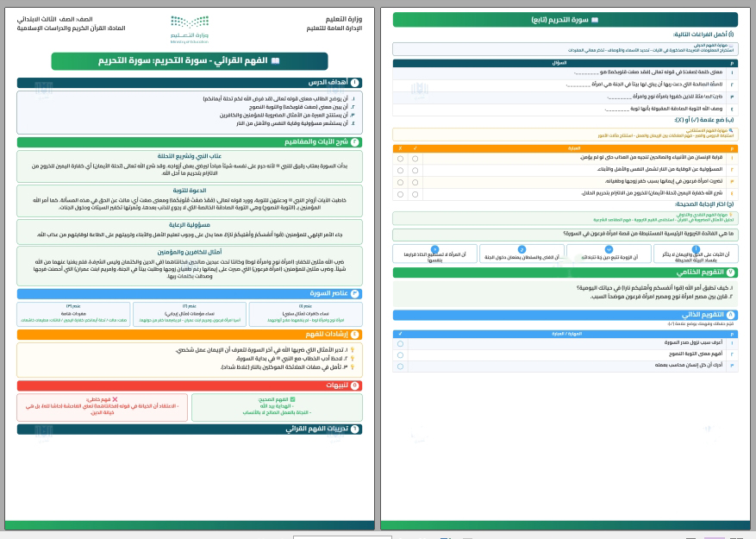Click the Ministry of Education logo
Image resolution: width=756 pixels, height=539 pixels.
coord(190,29)
